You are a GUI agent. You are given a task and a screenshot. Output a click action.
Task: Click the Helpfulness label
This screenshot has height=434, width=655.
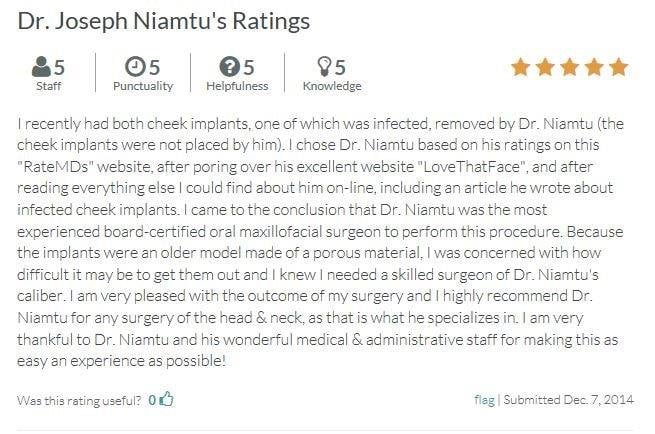point(236,87)
